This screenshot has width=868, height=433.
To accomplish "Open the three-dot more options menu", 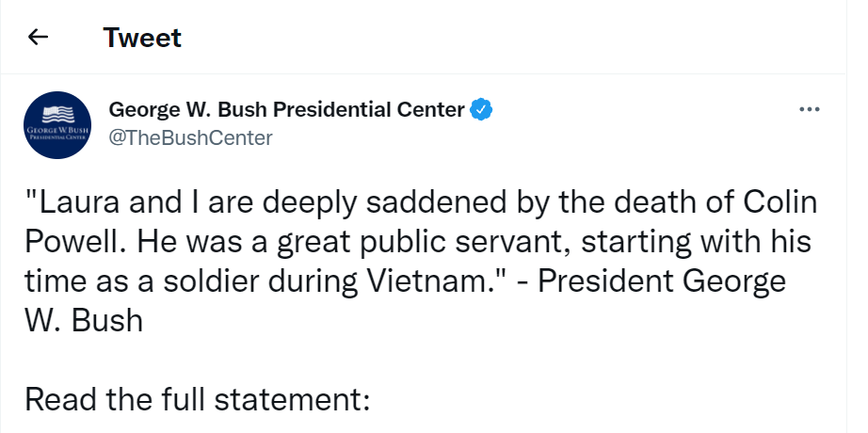I will tap(809, 110).
